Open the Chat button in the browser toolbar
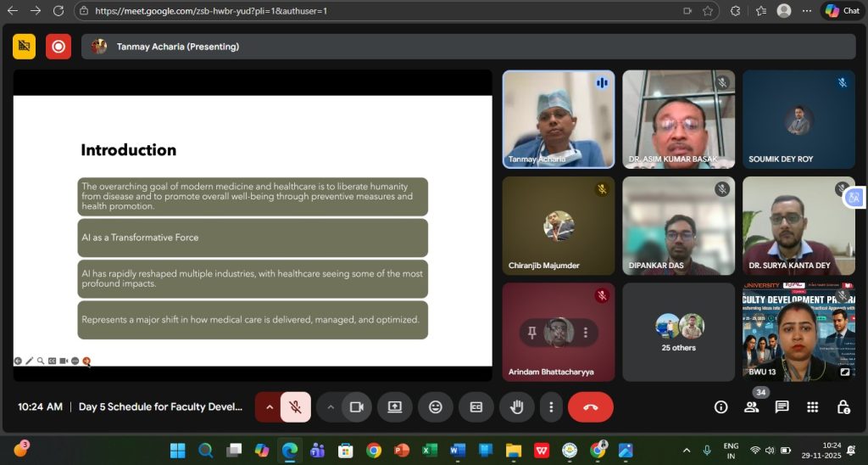Image resolution: width=868 pixels, height=465 pixels. 842,11
